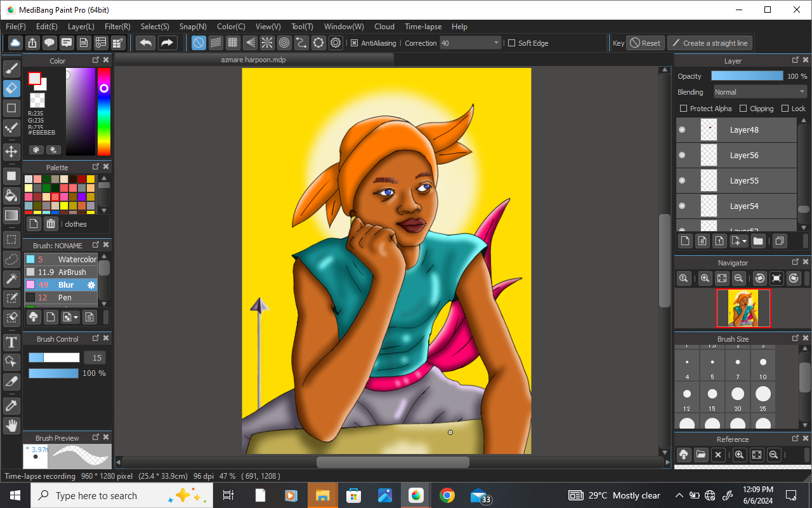Open the Filter(R) menu

[117, 27]
